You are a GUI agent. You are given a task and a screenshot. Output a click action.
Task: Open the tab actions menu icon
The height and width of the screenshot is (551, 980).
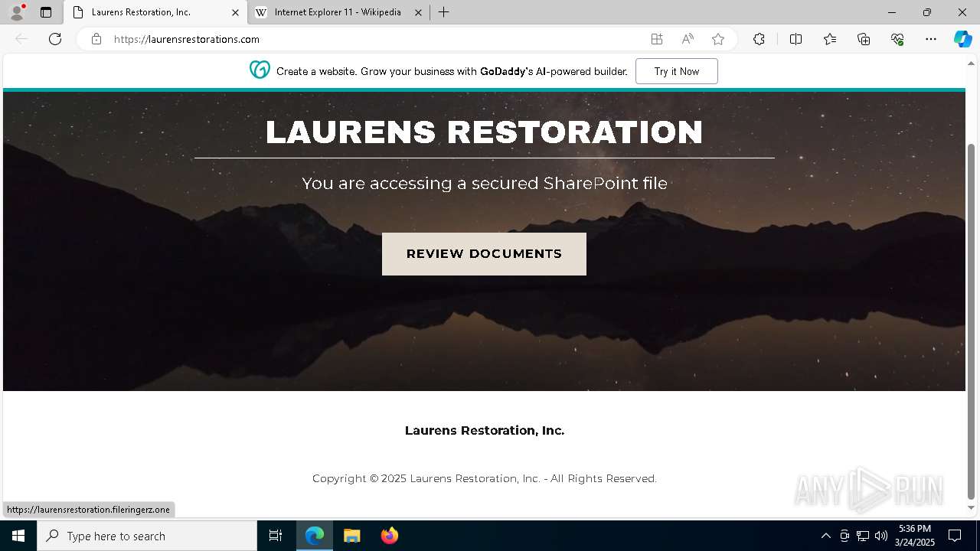46,12
